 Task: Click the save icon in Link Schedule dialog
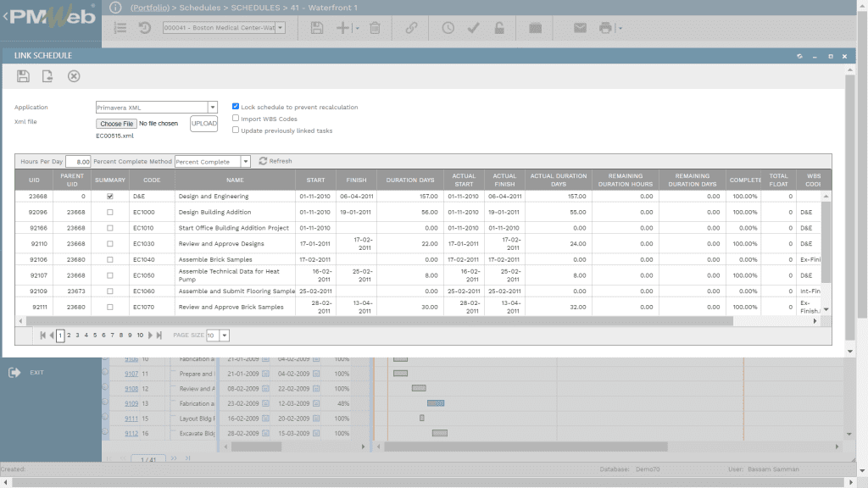click(x=23, y=76)
